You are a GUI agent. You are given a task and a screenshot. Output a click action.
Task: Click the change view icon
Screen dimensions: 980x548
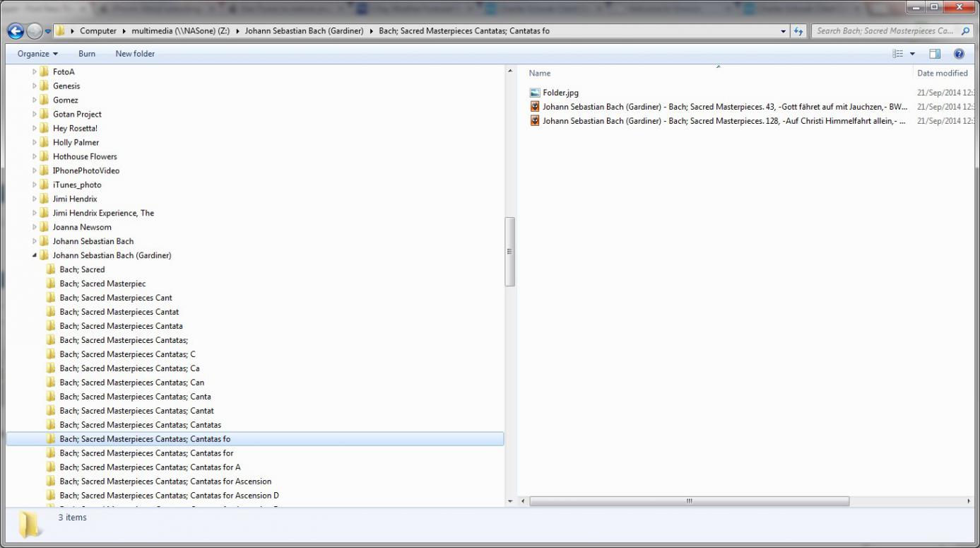coord(898,54)
